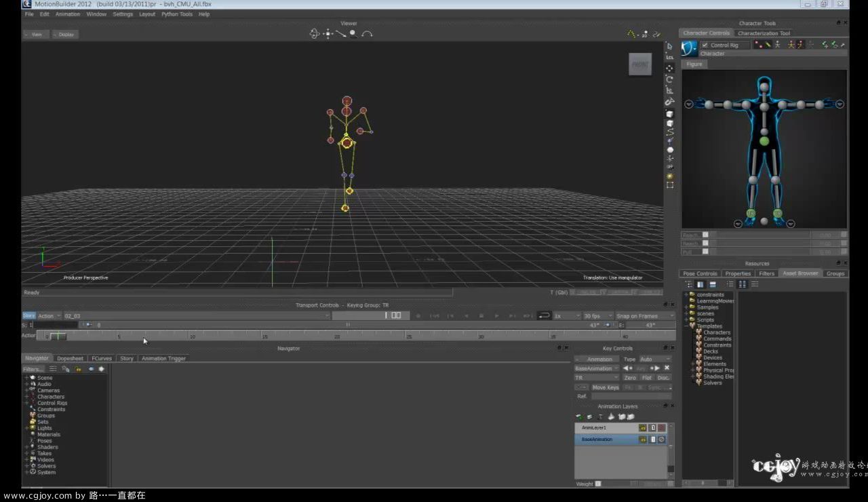Click the light icon in viewer toolbar
This screenshot has height=502, width=868.
click(670, 175)
